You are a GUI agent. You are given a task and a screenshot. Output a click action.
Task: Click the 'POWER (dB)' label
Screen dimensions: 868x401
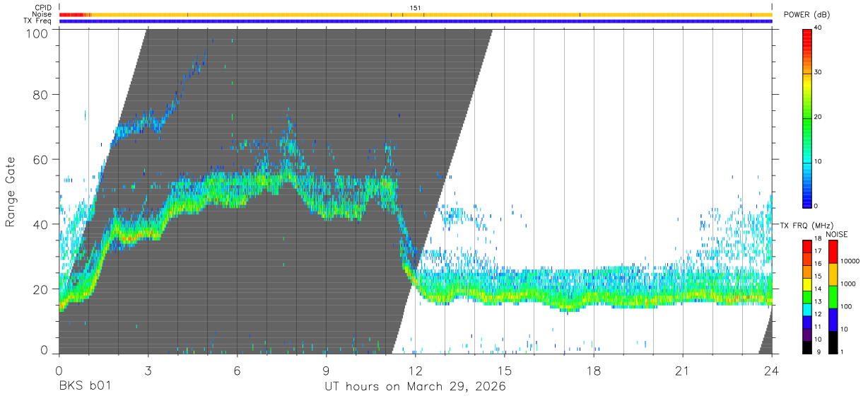[x=807, y=14]
